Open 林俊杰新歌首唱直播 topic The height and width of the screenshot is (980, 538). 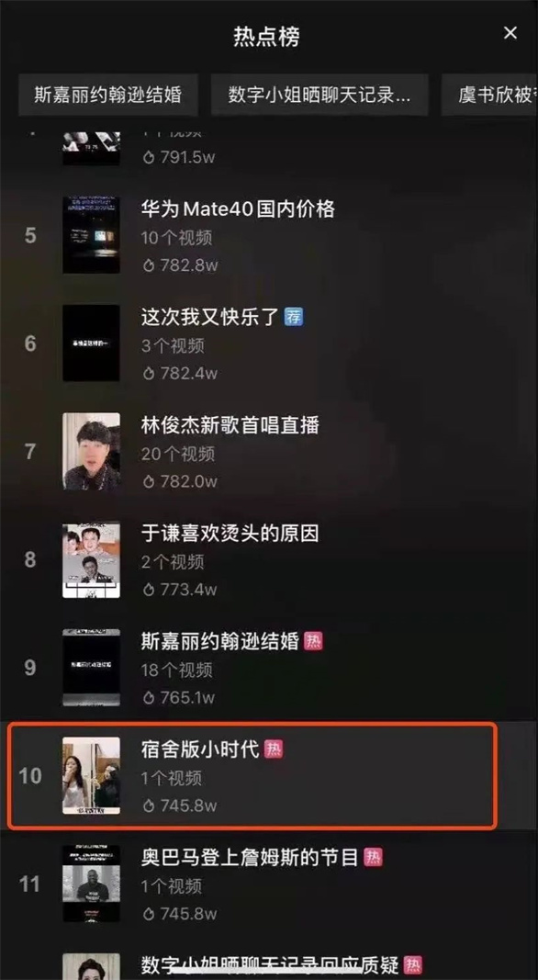(230, 425)
